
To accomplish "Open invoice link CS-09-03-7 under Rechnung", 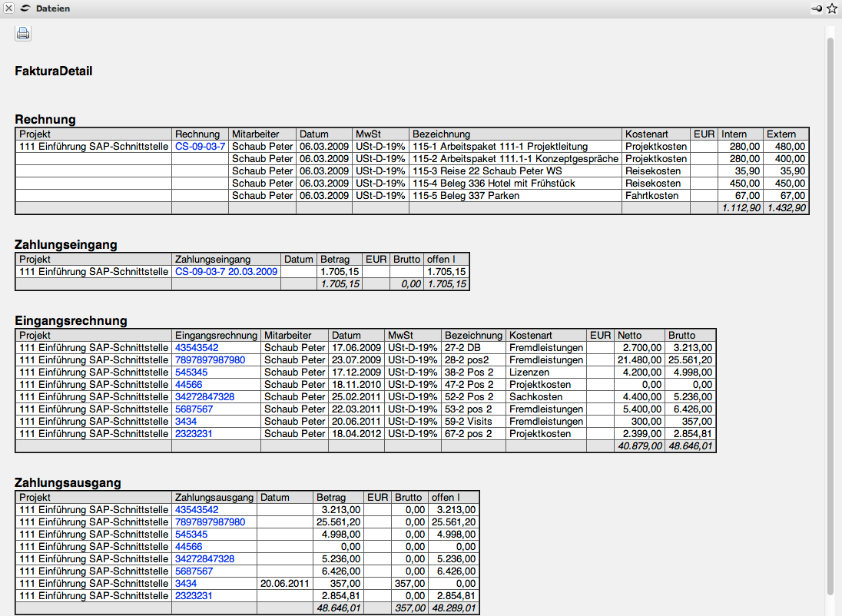I will [200, 146].
